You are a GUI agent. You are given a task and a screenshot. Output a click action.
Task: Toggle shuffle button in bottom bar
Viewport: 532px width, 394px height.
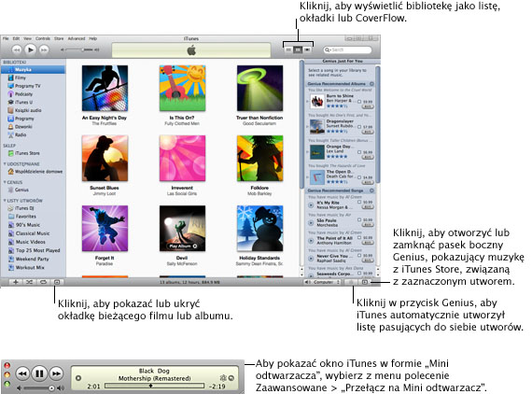29,282
